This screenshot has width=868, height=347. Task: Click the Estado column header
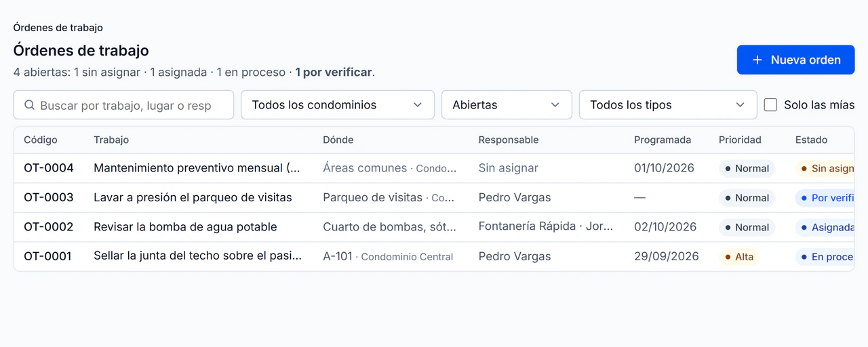pyautogui.click(x=811, y=140)
